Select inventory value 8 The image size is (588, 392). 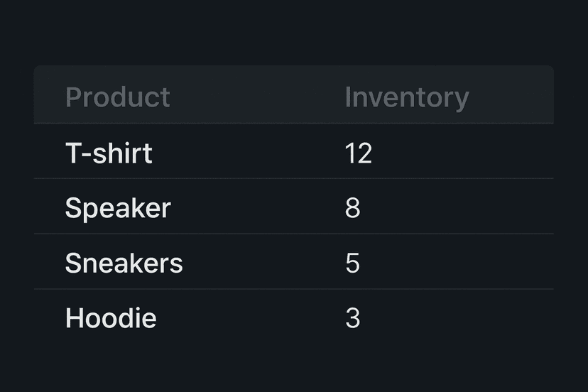tap(352, 208)
